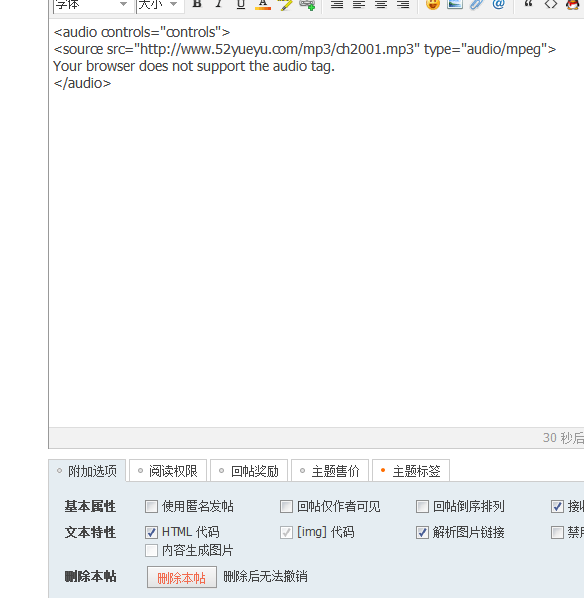The width and height of the screenshot is (584, 598).
Task: Click the QQ penguin icon
Action: [573, 4]
